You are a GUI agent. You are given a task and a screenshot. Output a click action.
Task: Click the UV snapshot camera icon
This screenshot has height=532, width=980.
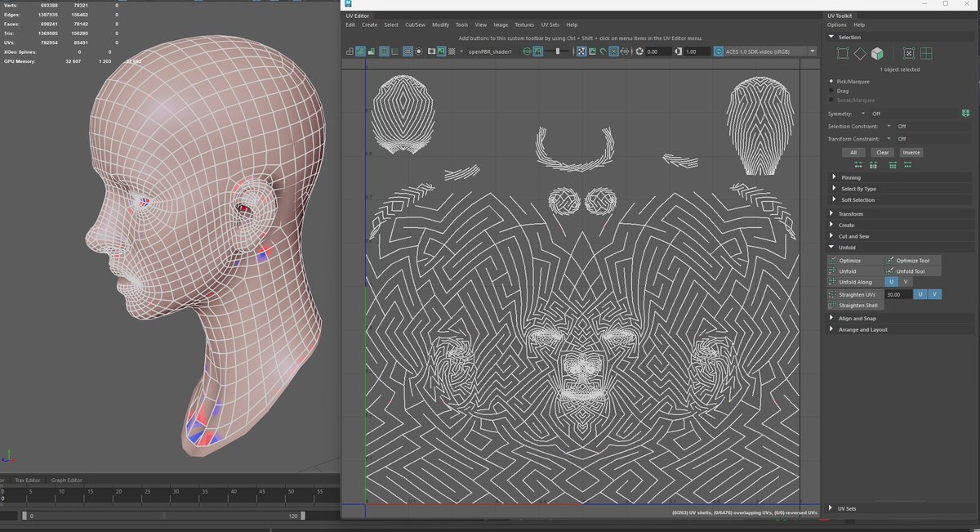tap(432, 51)
